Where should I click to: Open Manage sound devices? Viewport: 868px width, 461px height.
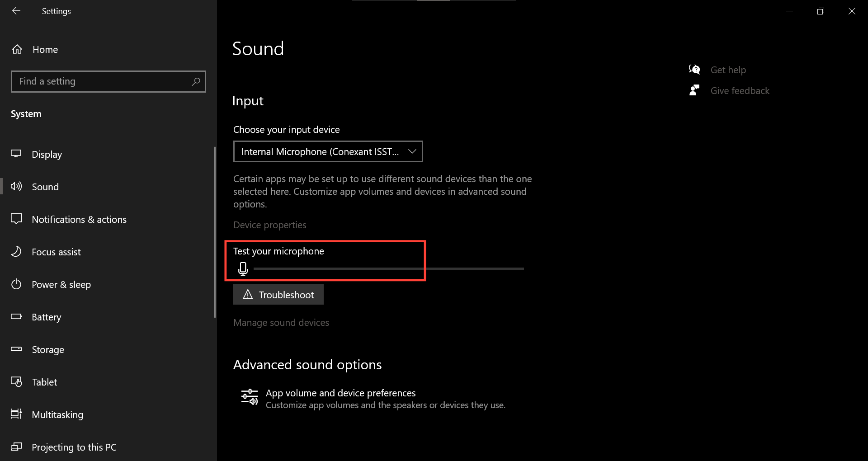pos(281,322)
